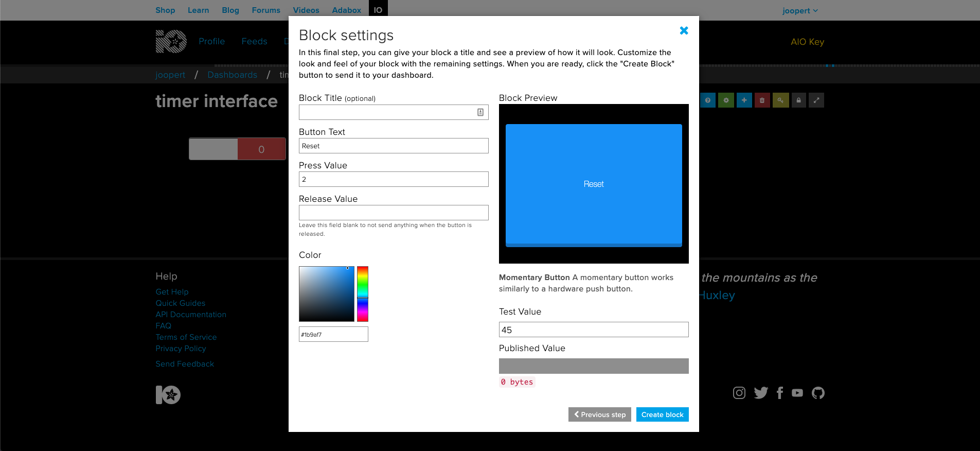Screen dimensions: 980x451
Task: Click the Create block button
Action: coord(662,414)
